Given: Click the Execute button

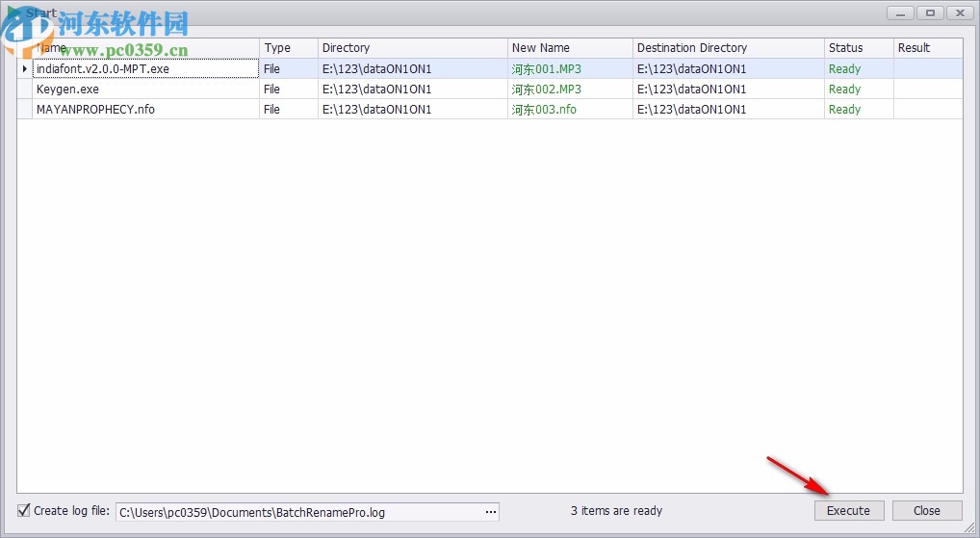Looking at the screenshot, I should pyautogui.click(x=849, y=510).
